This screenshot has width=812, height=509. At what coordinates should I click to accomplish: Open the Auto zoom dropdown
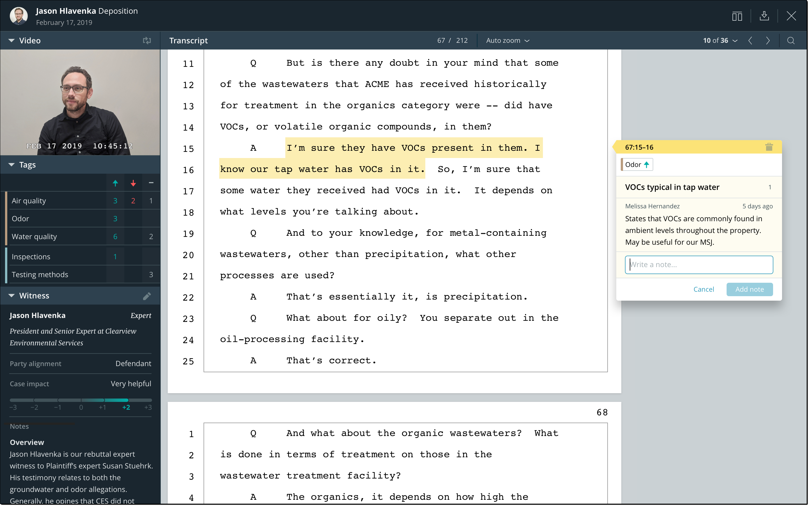(x=507, y=41)
